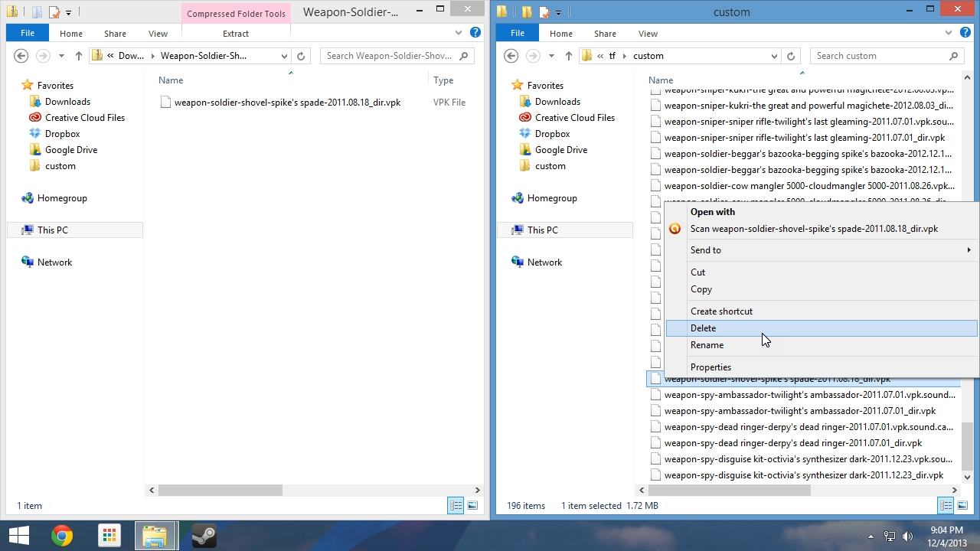Click Scan weapon-soldier-shovel context menu entry
980x551 pixels.
[822, 229]
